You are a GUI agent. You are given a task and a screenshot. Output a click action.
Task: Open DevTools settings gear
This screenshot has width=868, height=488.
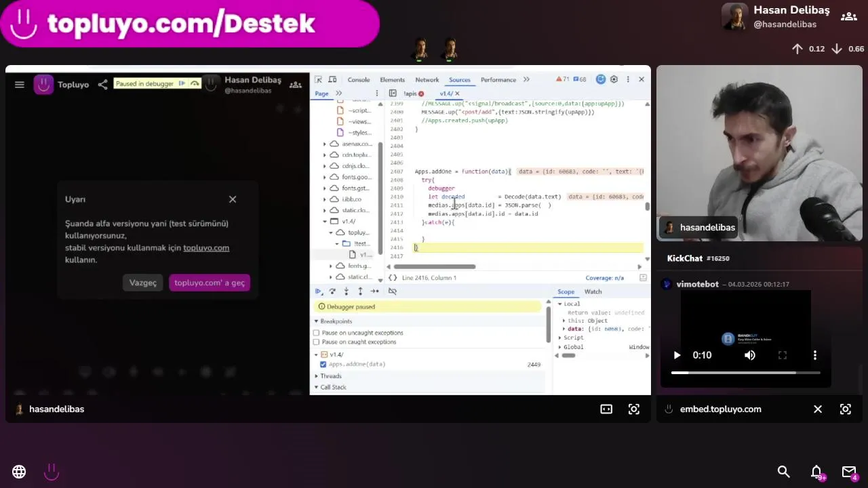click(x=614, y=79)
